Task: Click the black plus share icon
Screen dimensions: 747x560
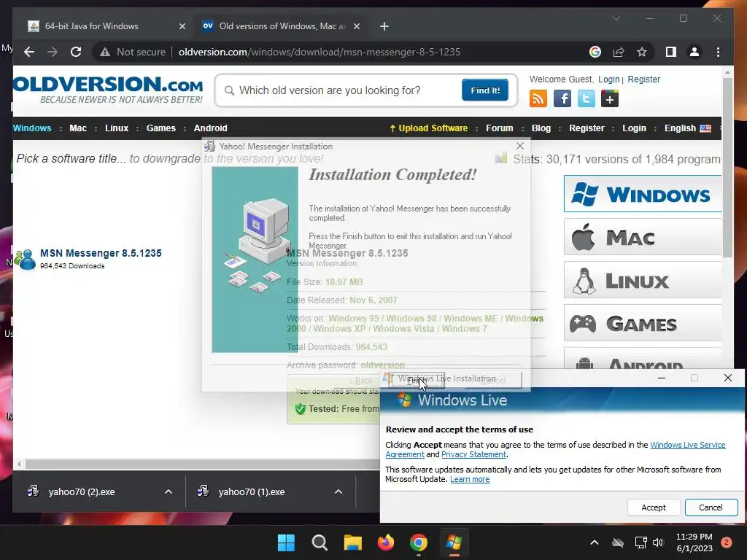Action: tap(610, 98)
